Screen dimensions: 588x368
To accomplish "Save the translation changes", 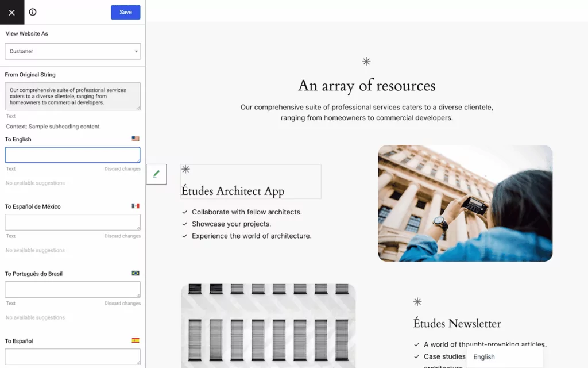I will [126, 13].
